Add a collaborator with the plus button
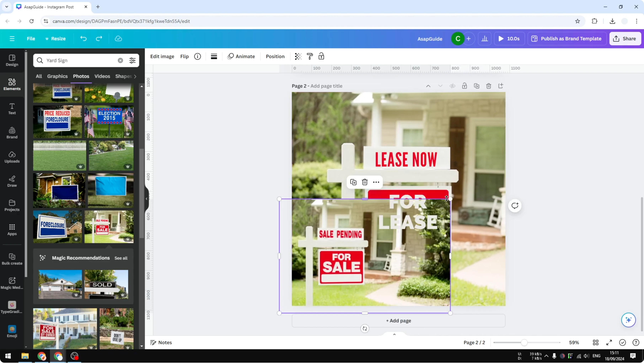Image resolution: width=644 pixels, height=363 pixels. 469,39
